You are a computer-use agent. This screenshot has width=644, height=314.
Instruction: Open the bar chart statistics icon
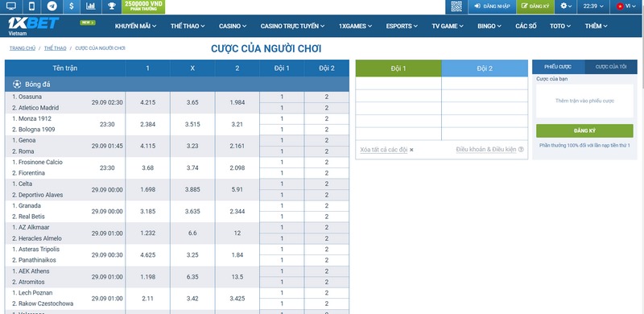pos(91,6)
